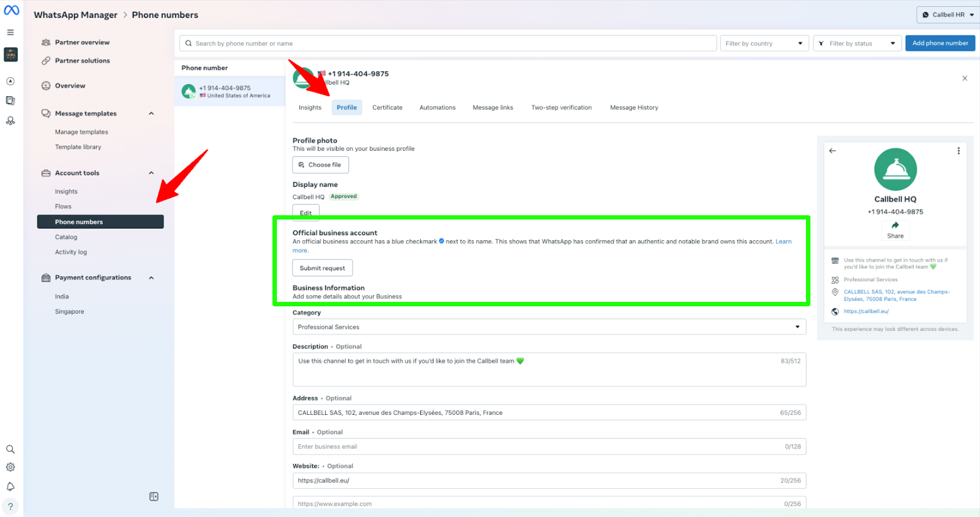The image size is (980, 517).
Task: Open the Category dropdown
Action: pyautogui.click(x=549, y=327)
